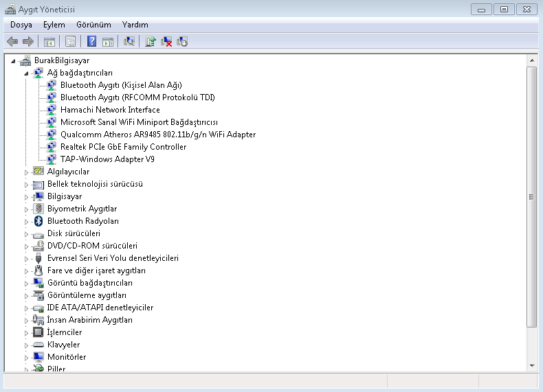Expand the Bluetooth Radyoları category
The height and width of the screenshot is (392, 543).
(26, 222)
